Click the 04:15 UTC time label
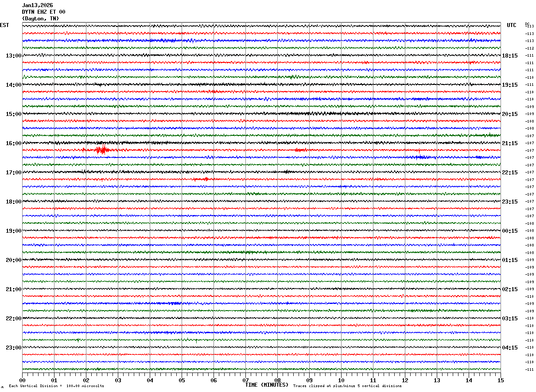Viewport: 536px width, 392px height. tap(510, 348)
